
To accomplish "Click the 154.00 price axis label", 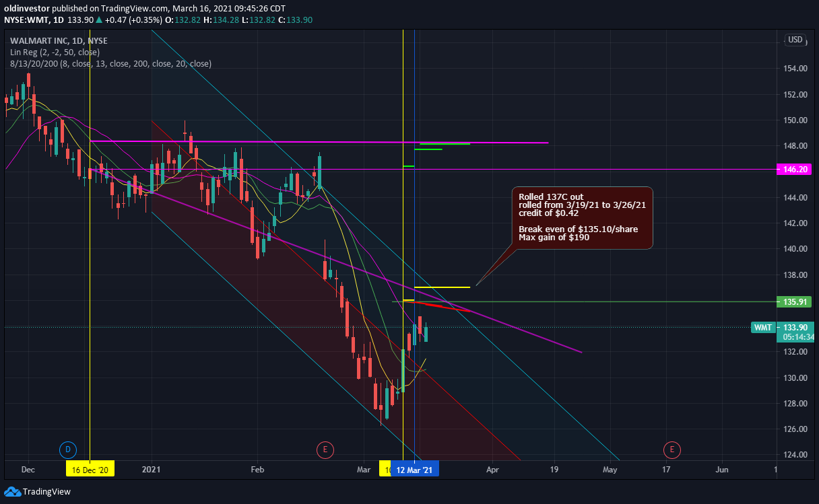I will coord(795,69).
